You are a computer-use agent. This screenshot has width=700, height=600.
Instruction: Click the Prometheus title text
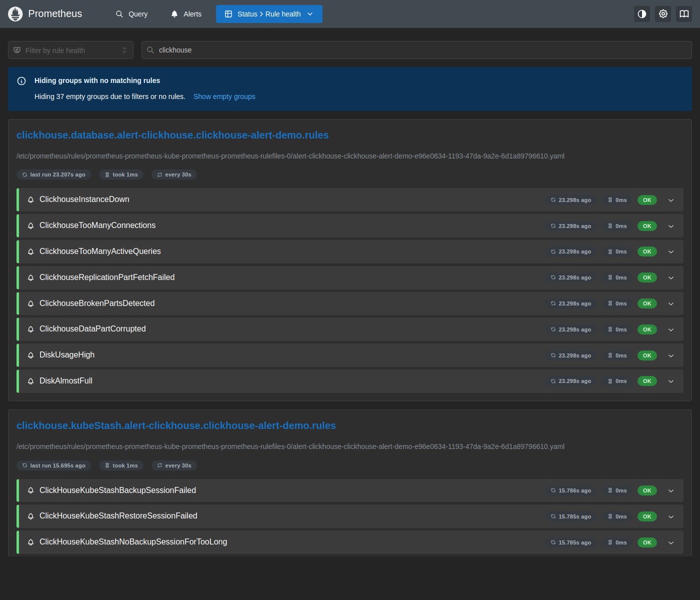(55, 13)
